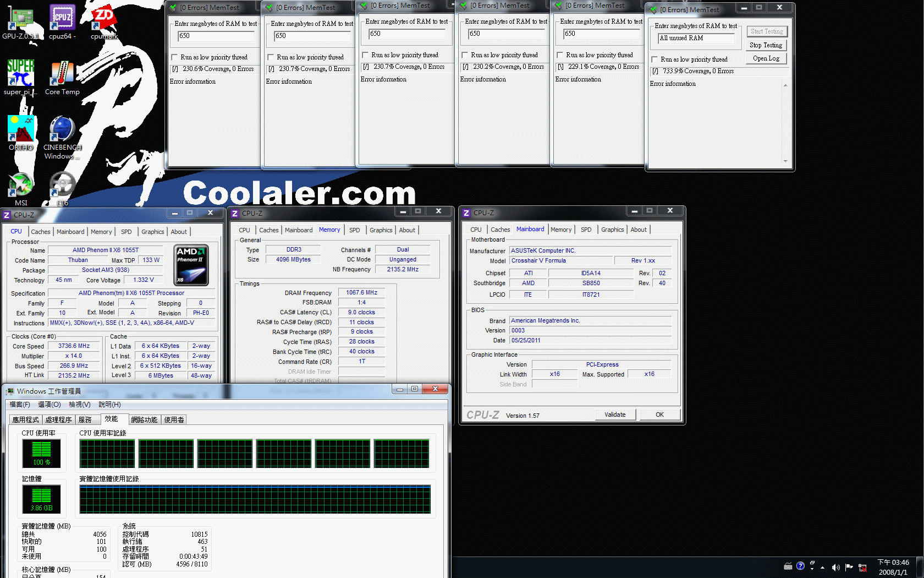Click the language bar restore icon in taskbar
Screen dimensions: 924x578
click(812, 563)
